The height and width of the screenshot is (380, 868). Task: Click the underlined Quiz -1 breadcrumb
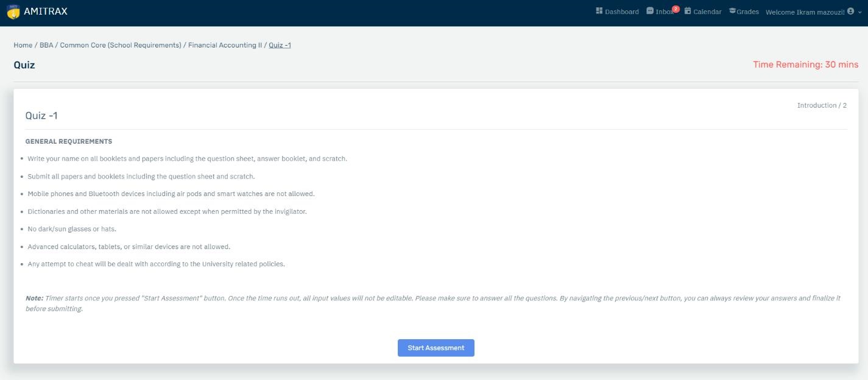pyautogui.click(x=280, y=45)
